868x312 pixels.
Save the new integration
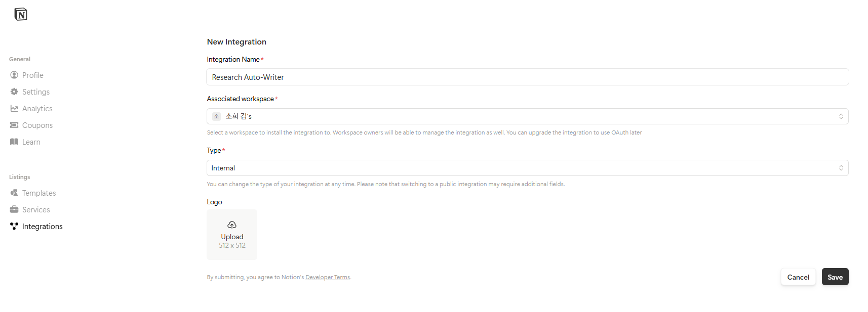coord(835,277)
